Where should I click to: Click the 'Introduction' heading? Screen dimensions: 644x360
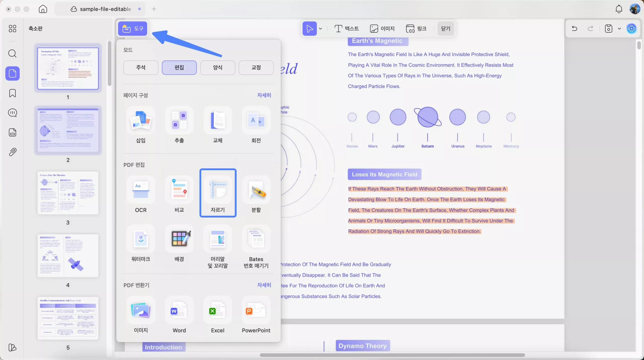(164, 347)
